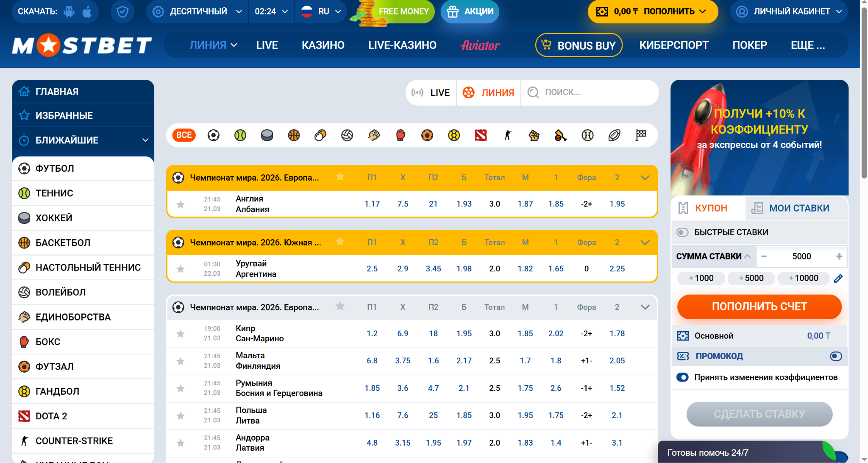The height and width of the screenshot is (463, 868).
Task: Filter sports by Counter-Strike icon
Action: pos(507,135)
